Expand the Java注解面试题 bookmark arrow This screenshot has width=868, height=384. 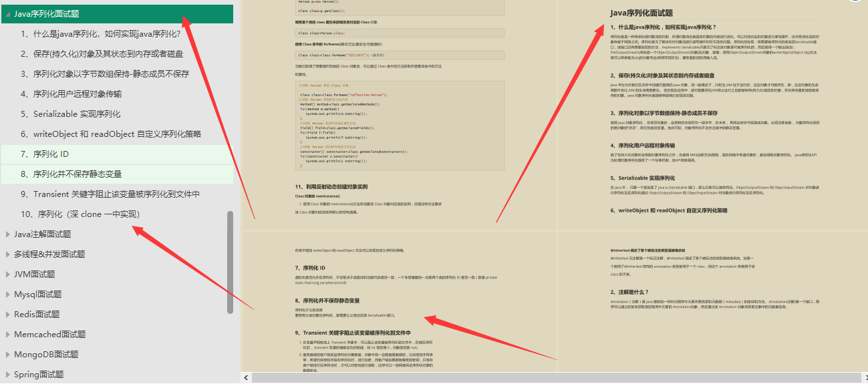(x=7, y=234)
